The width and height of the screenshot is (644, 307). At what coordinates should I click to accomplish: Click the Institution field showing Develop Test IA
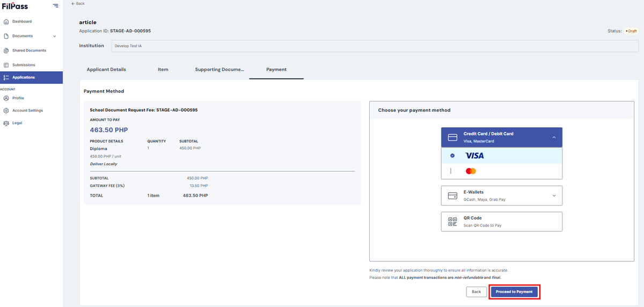tap(375, 46)
